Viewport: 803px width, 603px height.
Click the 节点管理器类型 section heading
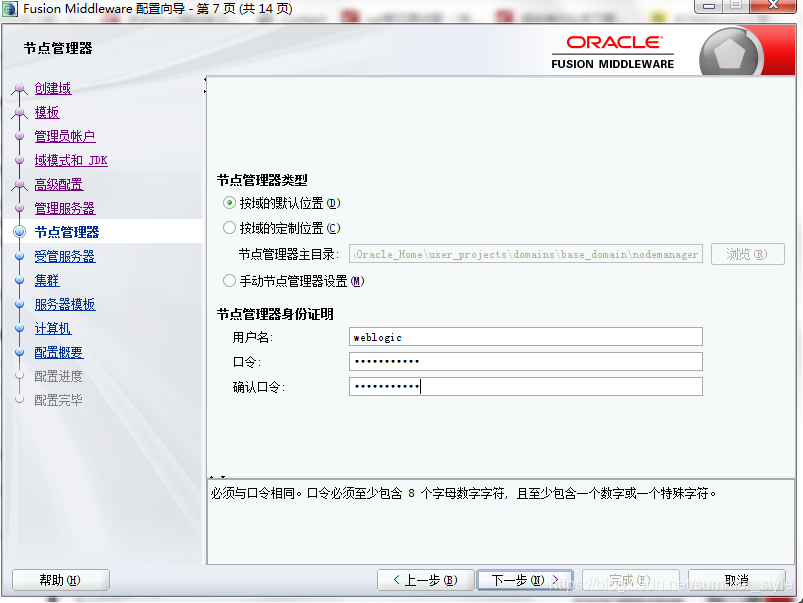coord(262,180)
